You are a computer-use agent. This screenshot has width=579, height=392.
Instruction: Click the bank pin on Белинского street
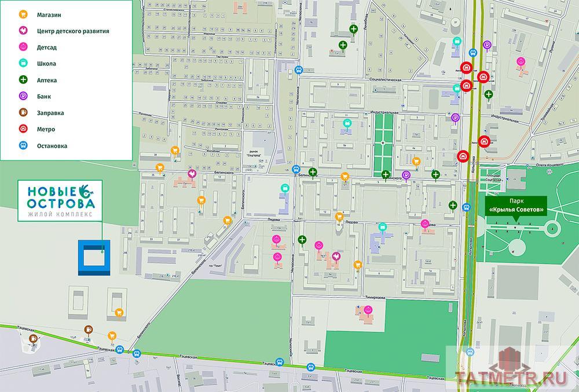click(x=406, y=175)
